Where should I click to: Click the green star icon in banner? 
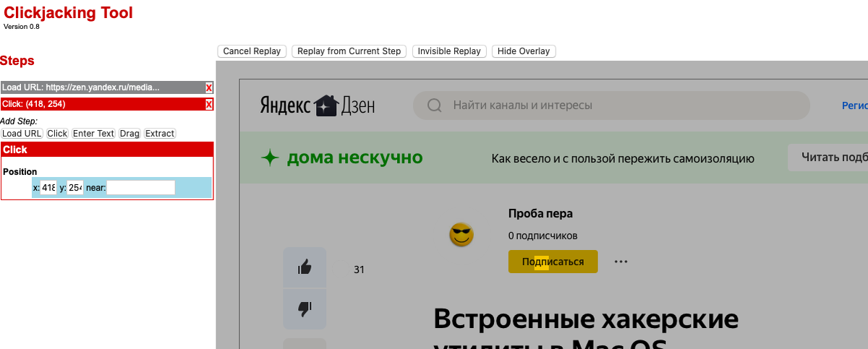270,158
